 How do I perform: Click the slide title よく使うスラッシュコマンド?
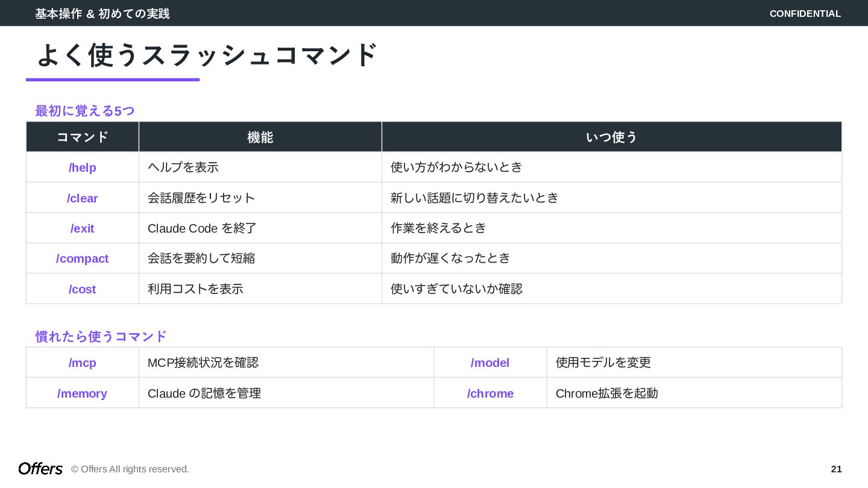(x=207, y=55)
